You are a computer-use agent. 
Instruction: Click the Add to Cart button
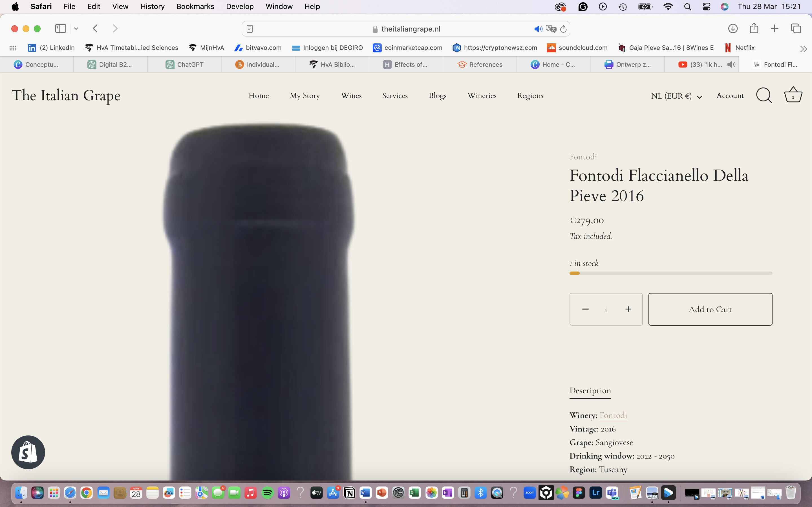click(x=710, y=309)
